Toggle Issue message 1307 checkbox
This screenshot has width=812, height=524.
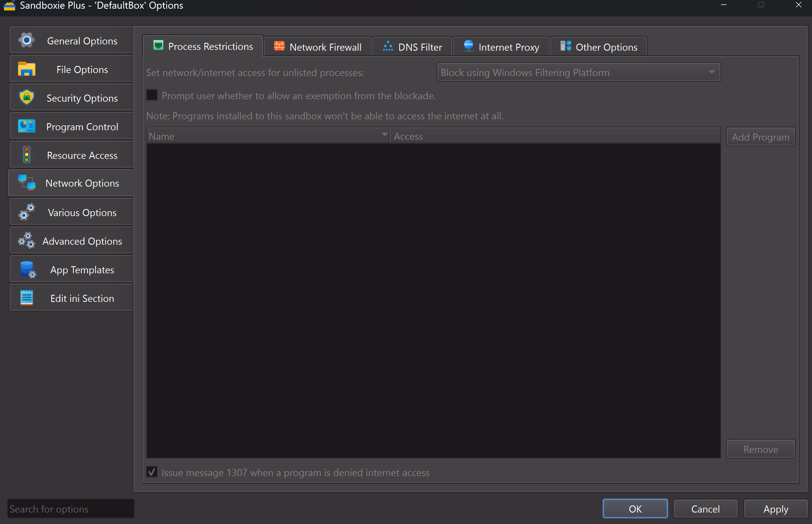point(152,472)
